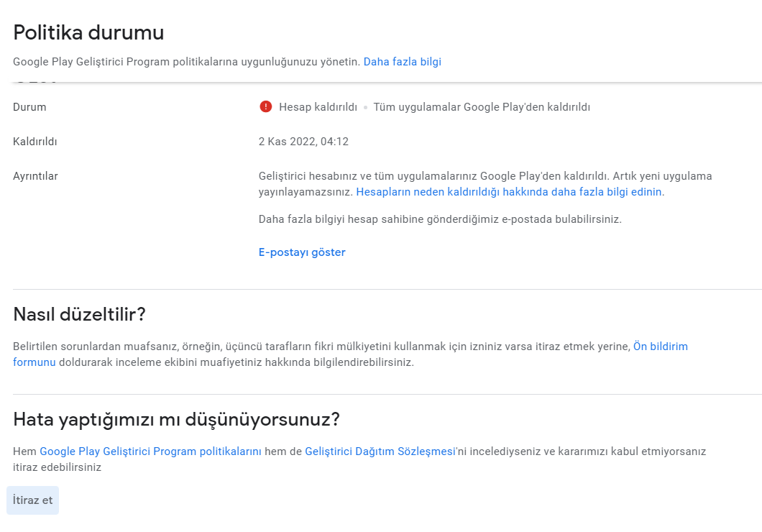
Task: Click the 'İtiraz et' button
Action: [x=32, y=500]
